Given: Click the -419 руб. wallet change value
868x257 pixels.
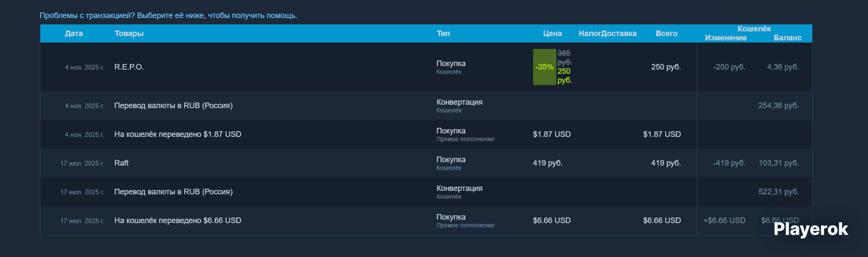Looking at the screenshot, I should [x=729, y=163].
